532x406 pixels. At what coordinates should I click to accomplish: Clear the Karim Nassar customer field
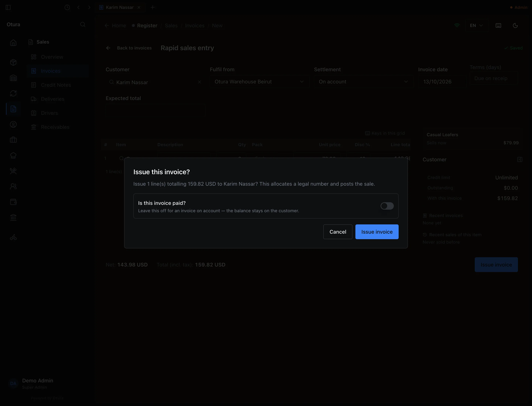[x=199, y=82]
